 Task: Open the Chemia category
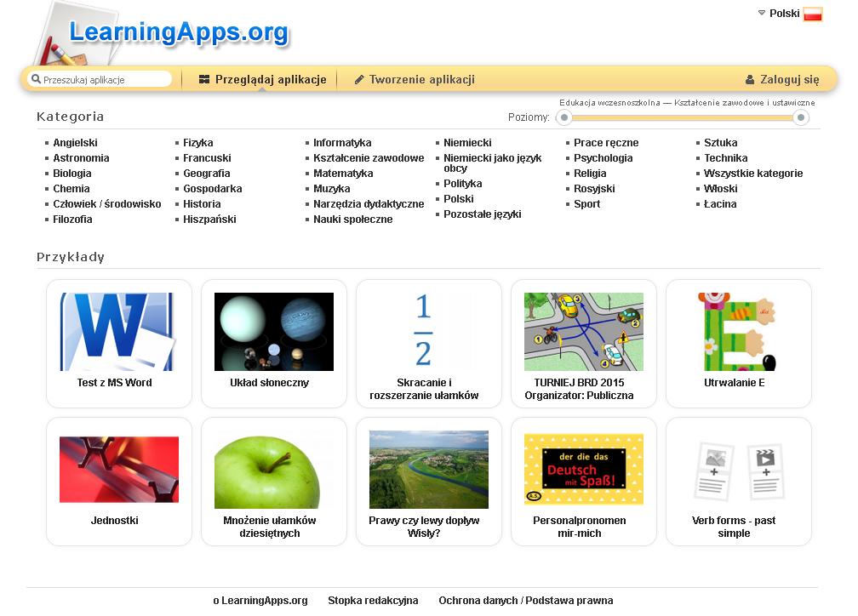click(x=71, y=188)
